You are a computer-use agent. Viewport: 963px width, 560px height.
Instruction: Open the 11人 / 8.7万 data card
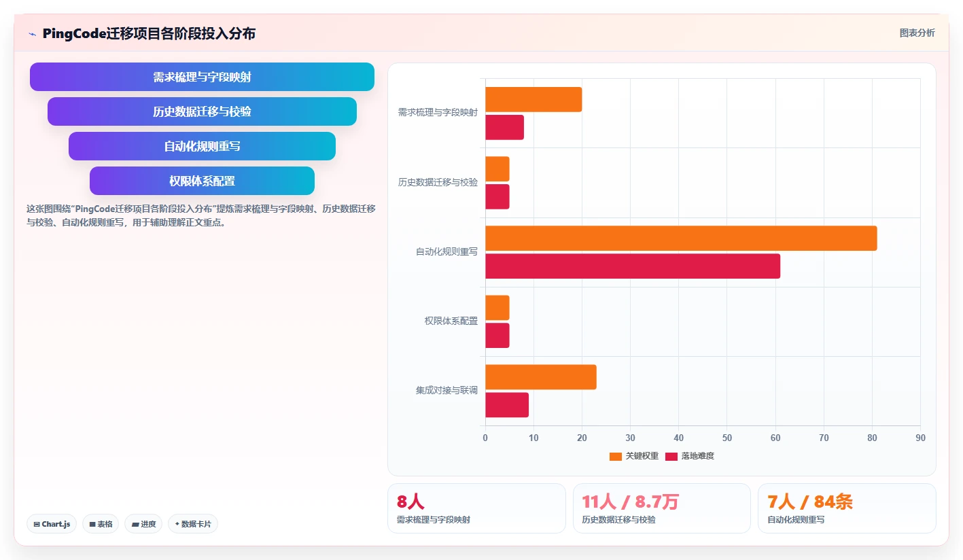662,508
